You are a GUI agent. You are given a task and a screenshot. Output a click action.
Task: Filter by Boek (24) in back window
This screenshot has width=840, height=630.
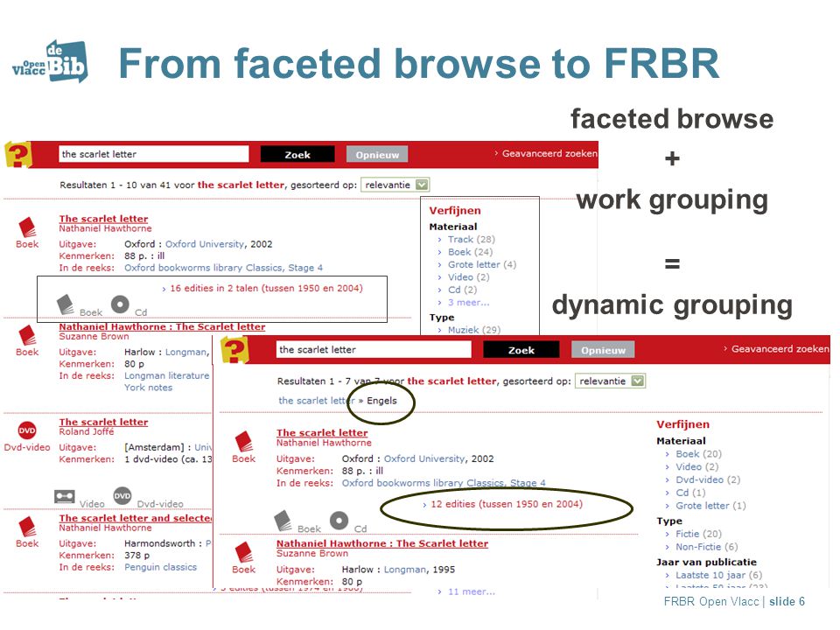(x=470, y=252)
